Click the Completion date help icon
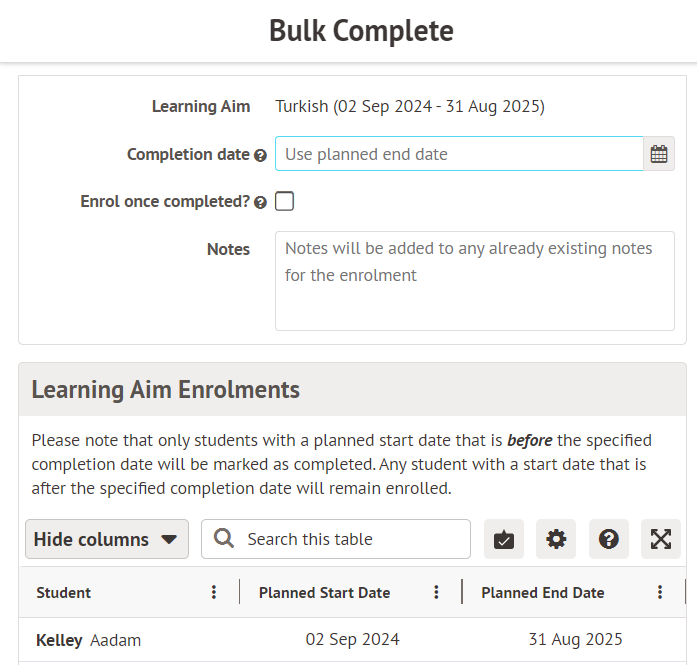 260,156
